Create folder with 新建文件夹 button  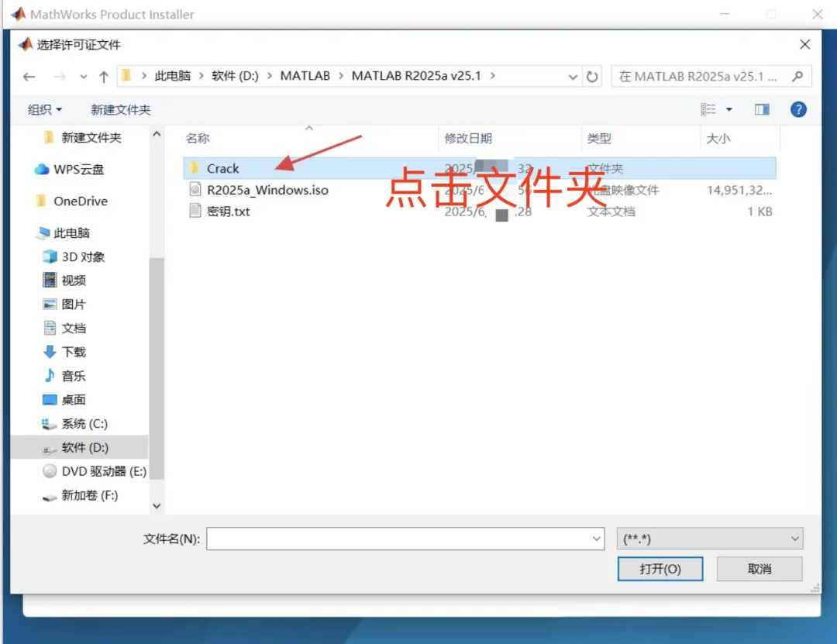pyautogui.click(x=121, y=109)
